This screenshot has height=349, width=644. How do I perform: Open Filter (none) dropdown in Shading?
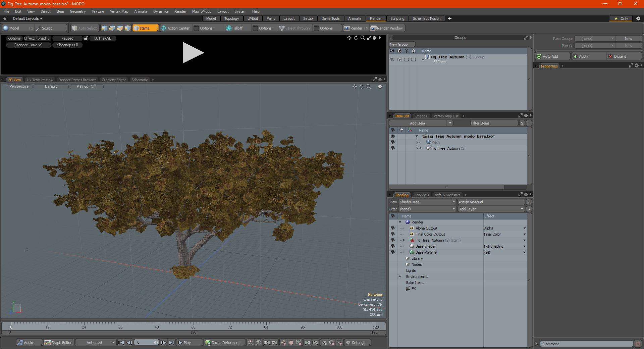coord(427,209)
